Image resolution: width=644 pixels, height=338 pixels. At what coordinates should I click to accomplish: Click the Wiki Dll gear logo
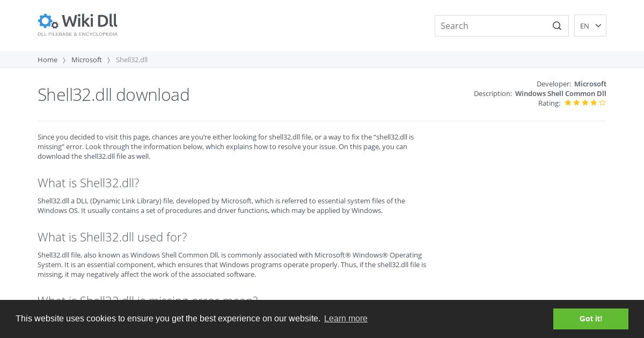pos(48,21)
